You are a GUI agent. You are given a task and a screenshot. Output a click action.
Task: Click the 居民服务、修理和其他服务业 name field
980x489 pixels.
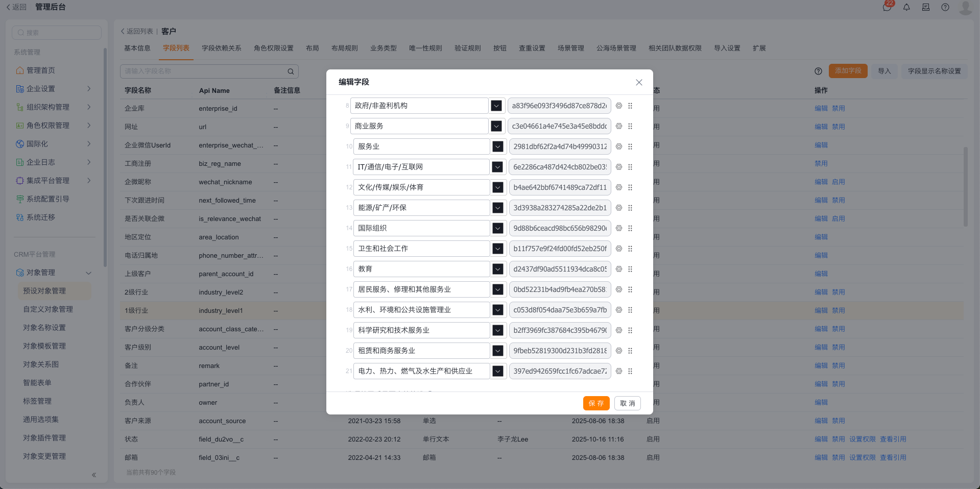[x=421, y=289]
